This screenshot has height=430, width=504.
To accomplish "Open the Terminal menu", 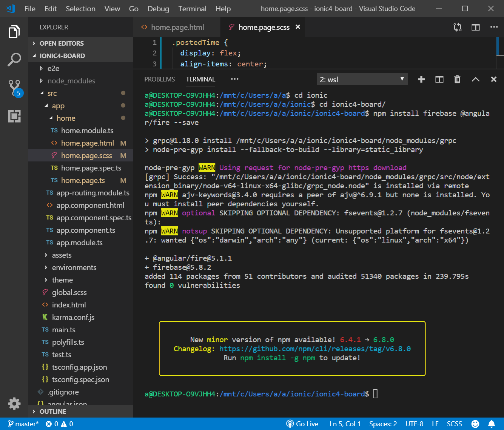I will point(192,9).
